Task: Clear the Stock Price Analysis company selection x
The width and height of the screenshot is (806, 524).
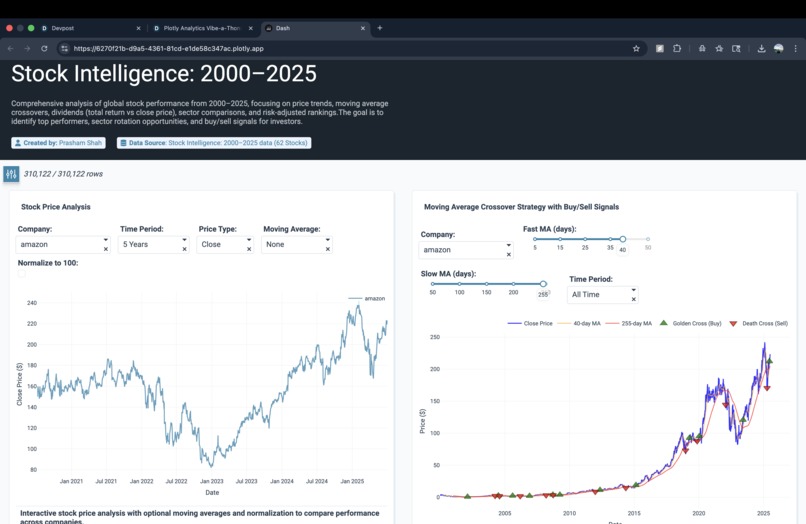Action: pyautogui.click(x=105, y=249)
